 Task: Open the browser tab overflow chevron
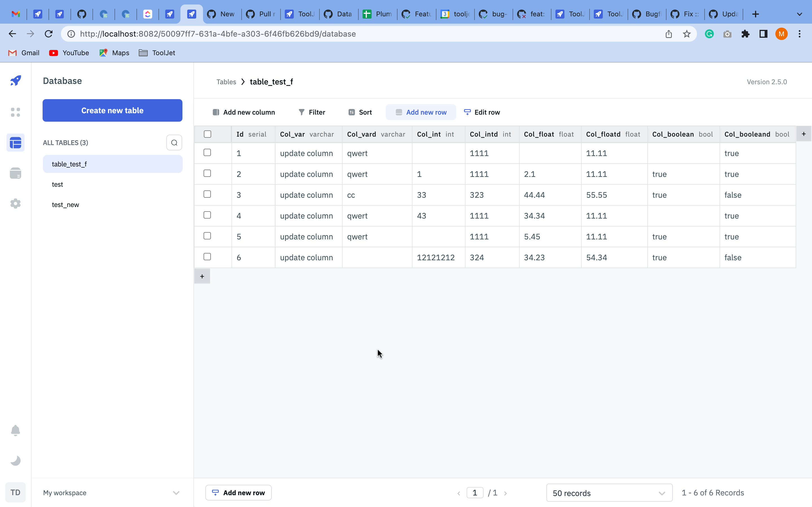800,14
